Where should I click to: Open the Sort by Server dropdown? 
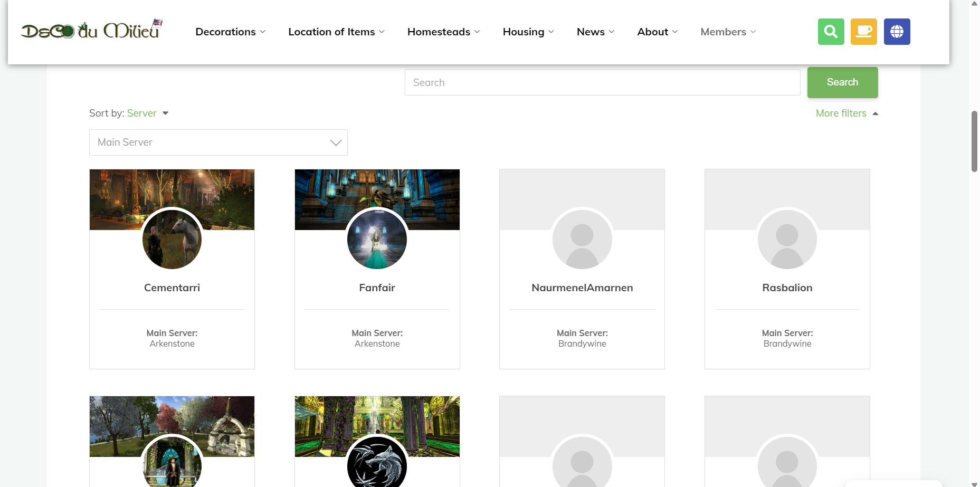pos(147,113)
